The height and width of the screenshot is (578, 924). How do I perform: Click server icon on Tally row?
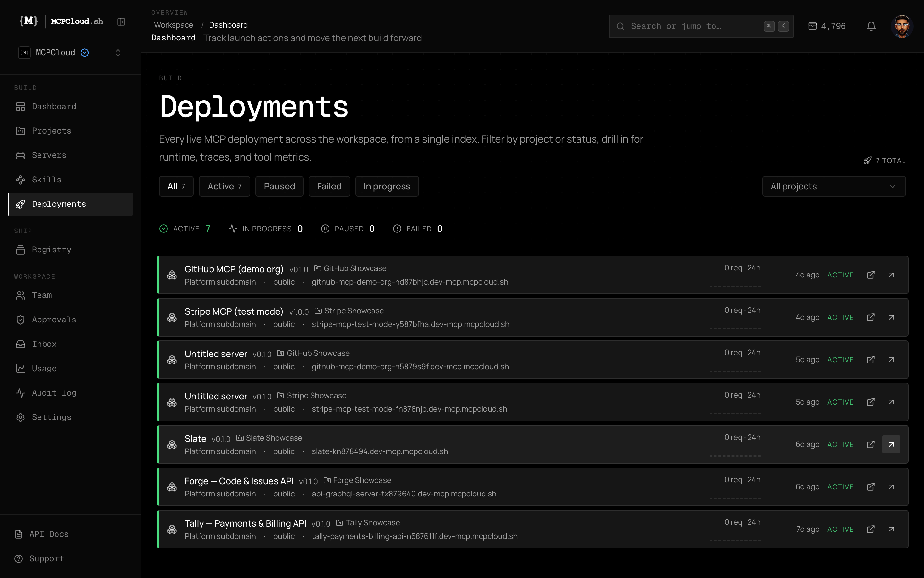pos(172,530)
